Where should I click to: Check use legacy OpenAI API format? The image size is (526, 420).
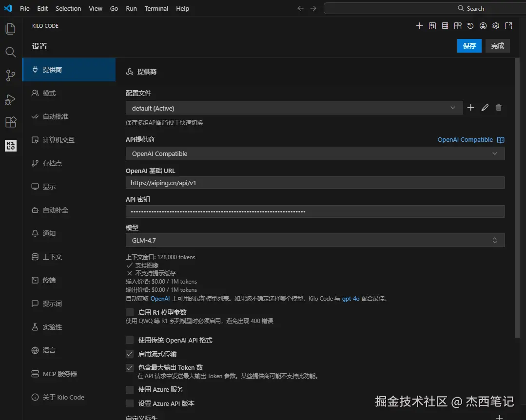(x=130, y=340)
